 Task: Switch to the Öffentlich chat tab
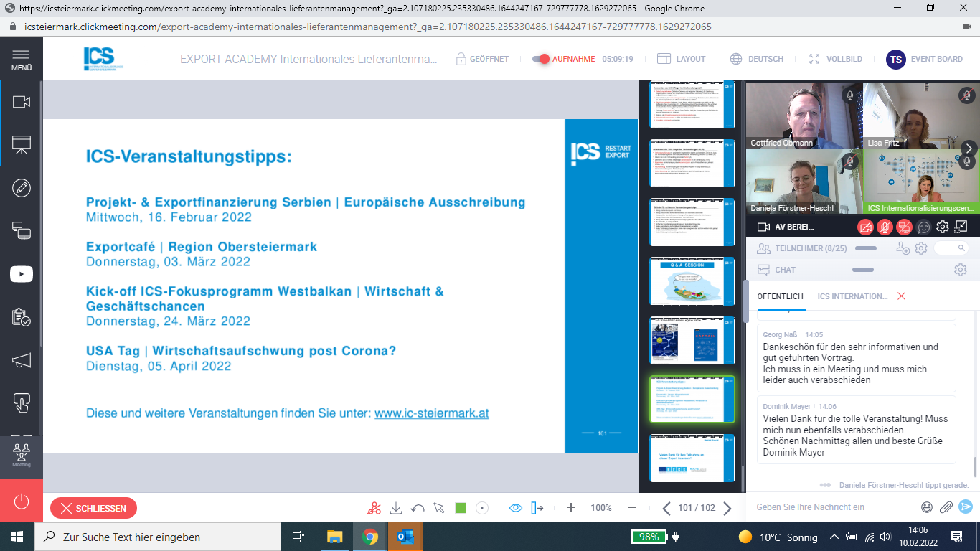click(780, 296)
